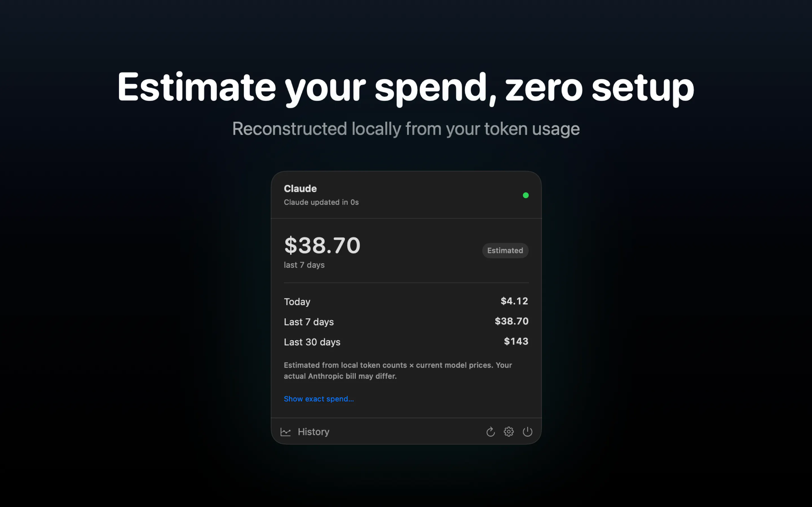Select the Last 7 days row
Image resolution: width=812 pixels, height=507 pixels.
tap(406, 322)
